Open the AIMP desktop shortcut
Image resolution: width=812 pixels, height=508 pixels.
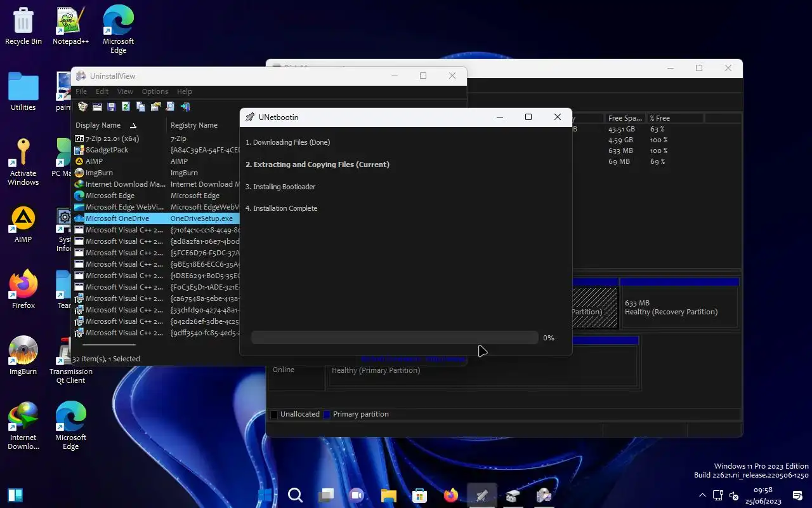[23, 224]
